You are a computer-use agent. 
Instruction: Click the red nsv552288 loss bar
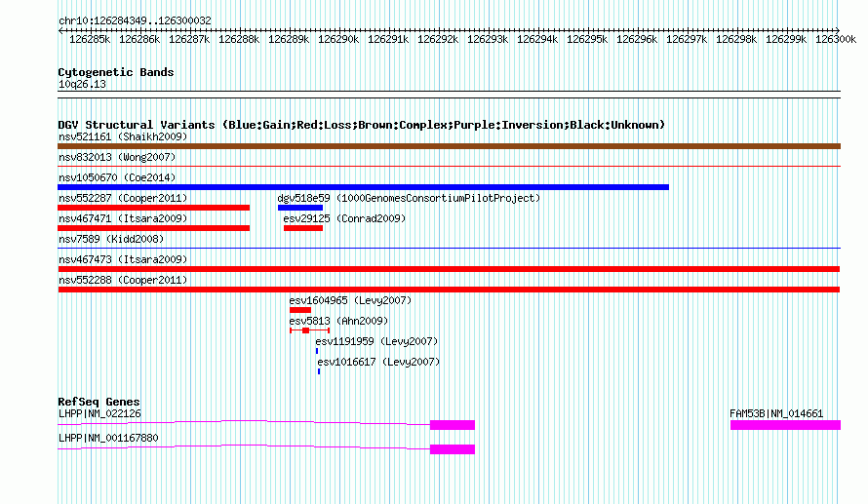tap(449, 290)
